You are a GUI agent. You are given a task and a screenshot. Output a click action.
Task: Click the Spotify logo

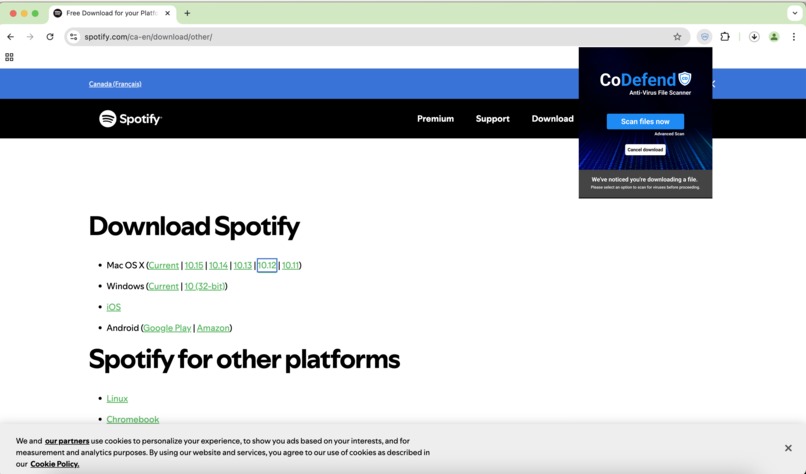click(130, 119)
